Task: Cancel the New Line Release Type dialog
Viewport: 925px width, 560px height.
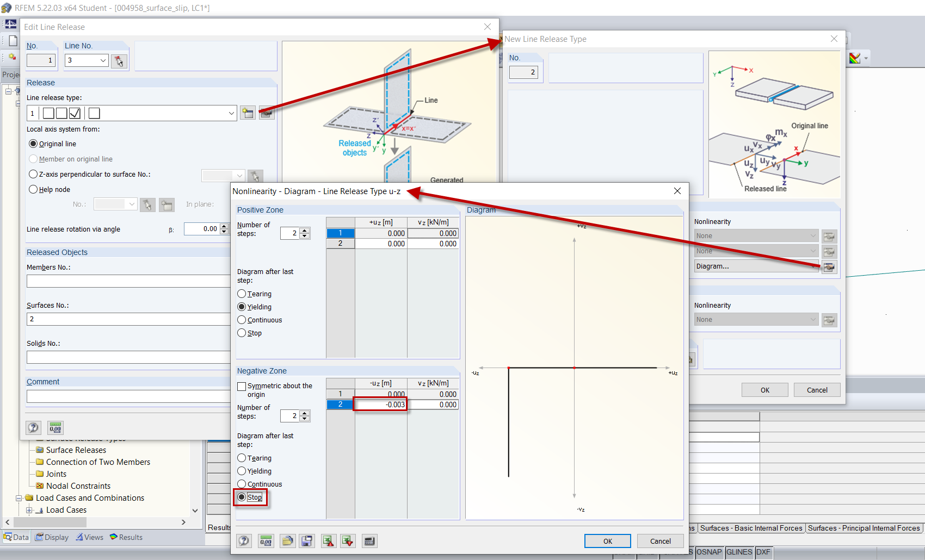Action: point(817,390)
